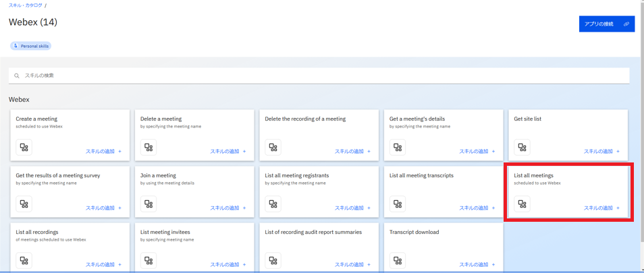Viewport: 644px width, 273px height.
Task: Select the Personal skills tag
Action: click(x=31, y=46)
